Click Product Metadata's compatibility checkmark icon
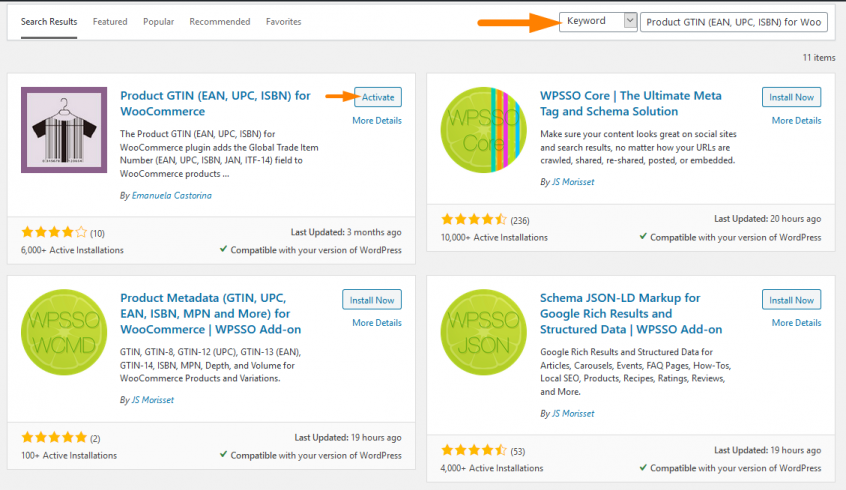The width and height of the screenshot is (846, 490). [223, 454]
